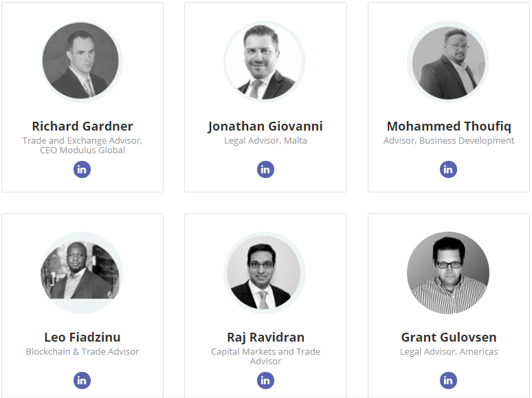Click Jonathan Giovanni's profile photo
The width and height of the screenshot is (532, 398).
pos(265,62)
